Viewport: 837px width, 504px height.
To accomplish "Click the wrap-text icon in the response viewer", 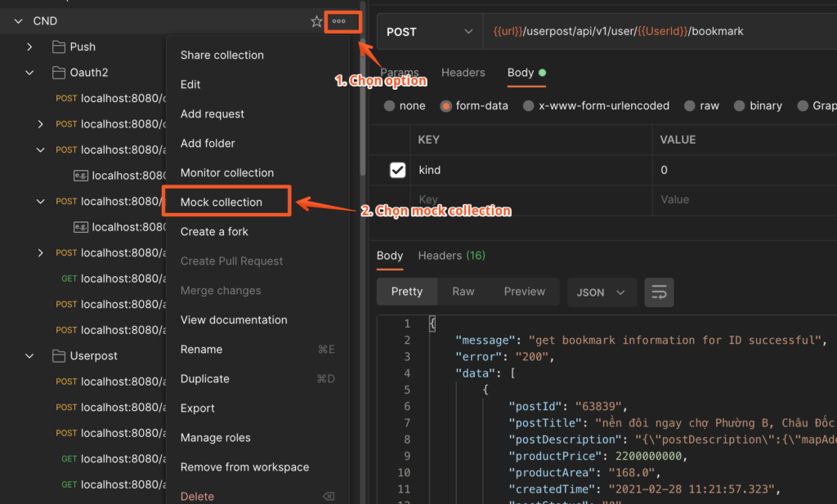I will pos(659,292).
